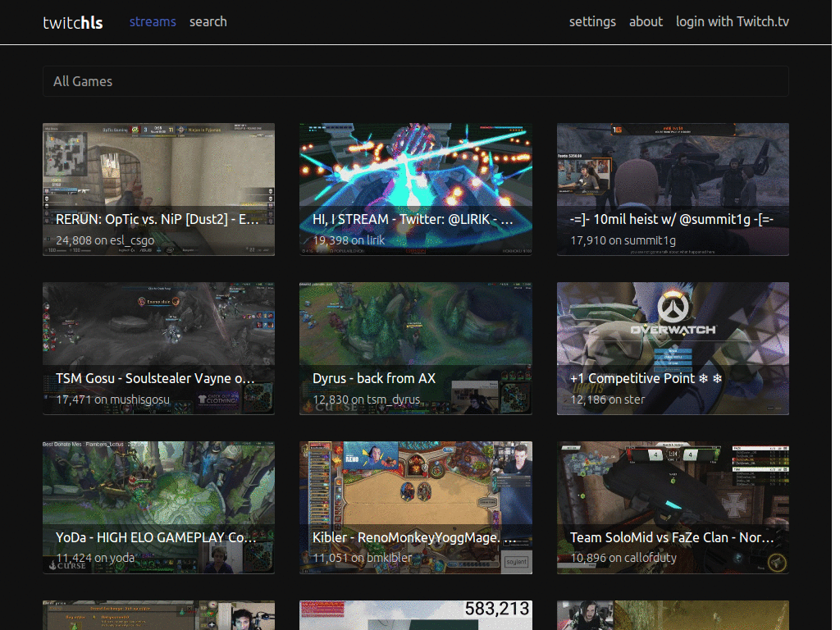840x630 pixels.
Task: Open the YoDa HIGH ELO GAMEPLAY stream
Action: tap(158, 507)
